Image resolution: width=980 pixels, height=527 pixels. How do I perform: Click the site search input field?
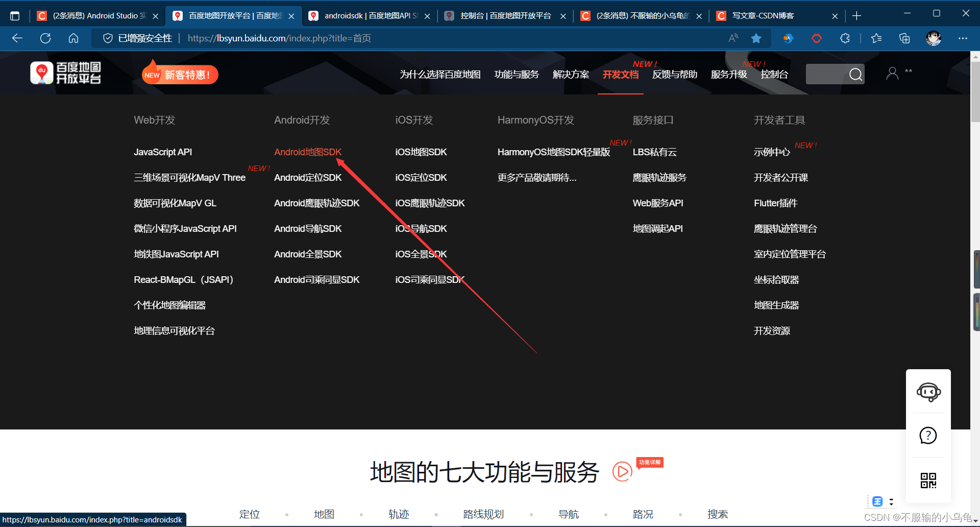(826, 75)
